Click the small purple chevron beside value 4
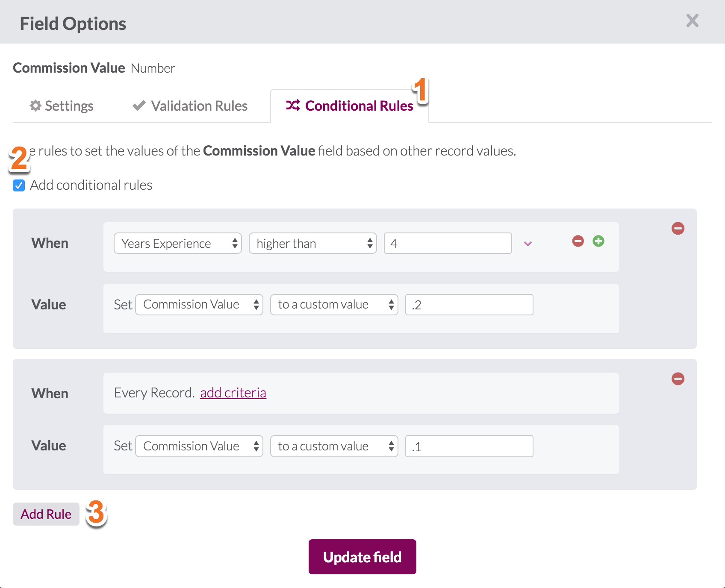This screenshot has height=588, width=725. pyautogui.click(x=528, y=244)
